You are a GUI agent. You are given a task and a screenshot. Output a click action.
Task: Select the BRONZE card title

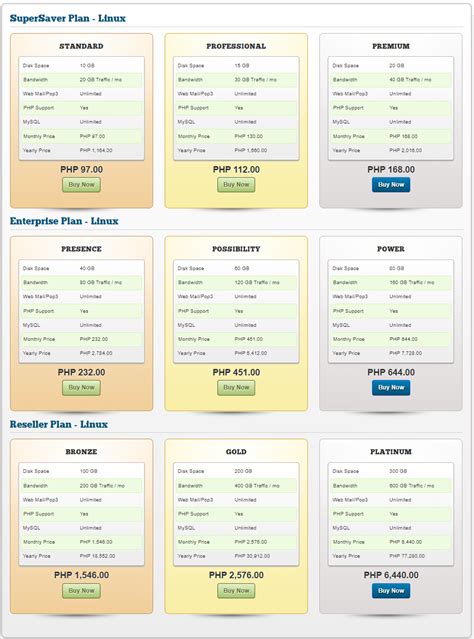pyautogui.click(x=82, y=452)
